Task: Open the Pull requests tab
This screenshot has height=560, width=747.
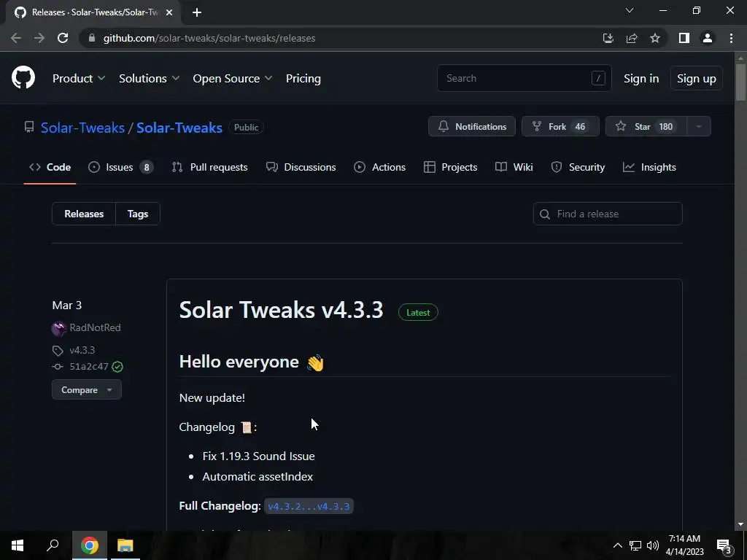Action: 210,167
